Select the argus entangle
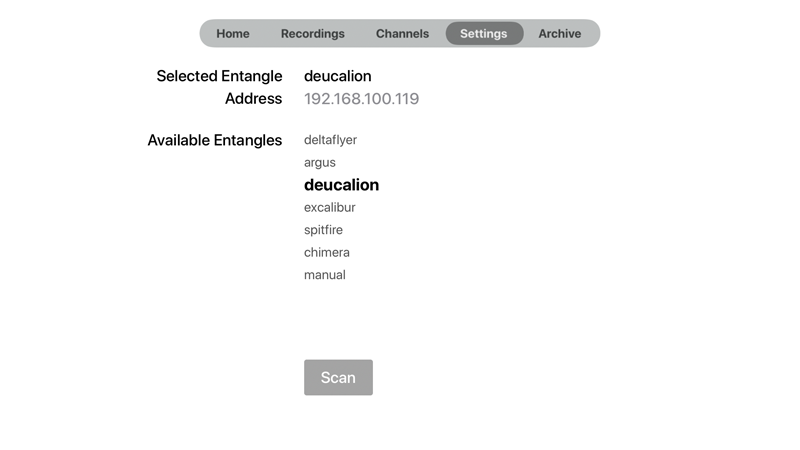 click(x=320, y=162)
